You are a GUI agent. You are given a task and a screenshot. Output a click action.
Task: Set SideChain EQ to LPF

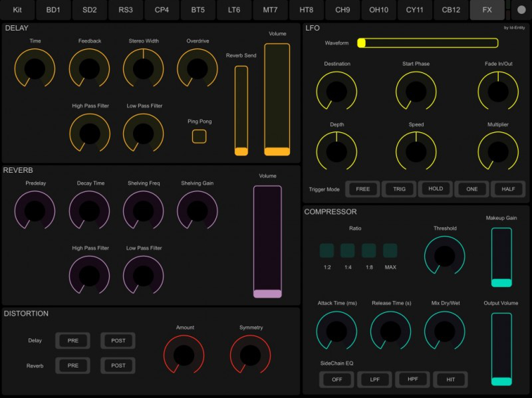coord(374,379)
